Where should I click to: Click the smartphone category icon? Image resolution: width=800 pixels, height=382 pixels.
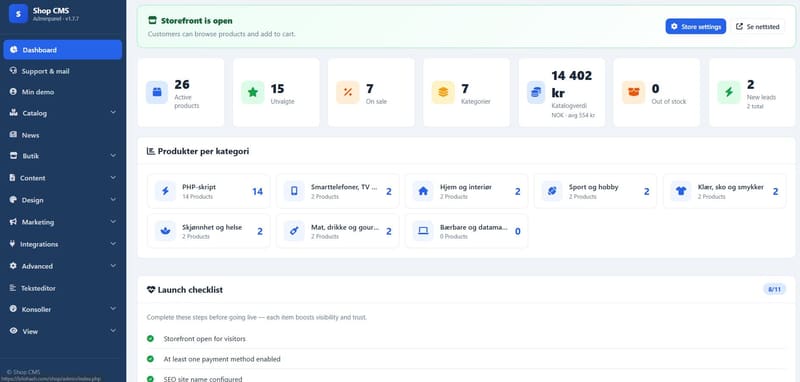(294, 191)
